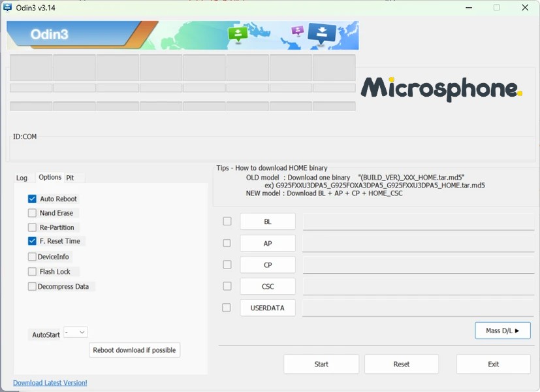This screenshot has height=392, width=540.
Task: Click the purple speech bubble icon in banner
Action: click(298, 31)
